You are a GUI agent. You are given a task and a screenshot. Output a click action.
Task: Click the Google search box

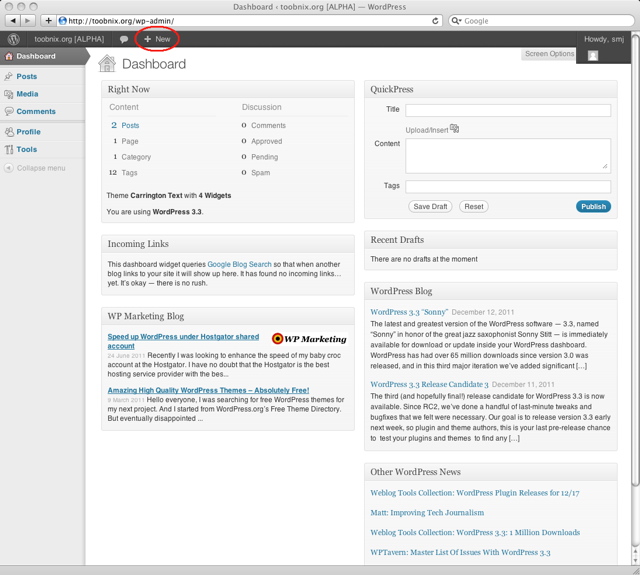(542, 21)
